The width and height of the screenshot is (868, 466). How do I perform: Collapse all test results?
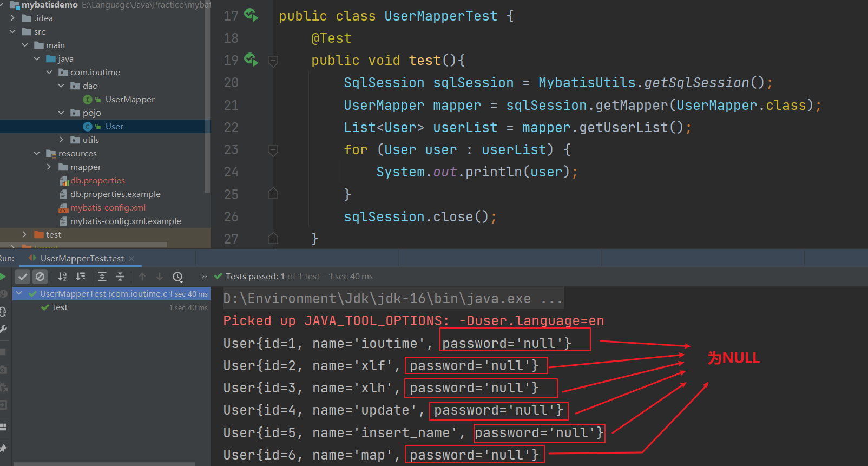tap(120, 277)
